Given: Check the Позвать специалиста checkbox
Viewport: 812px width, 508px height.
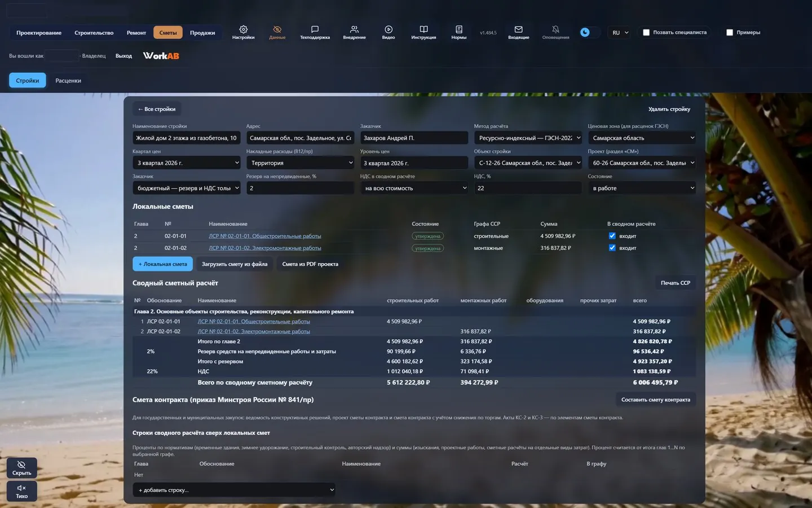Looking at the screenshot, I should click(x=646, y=33).
